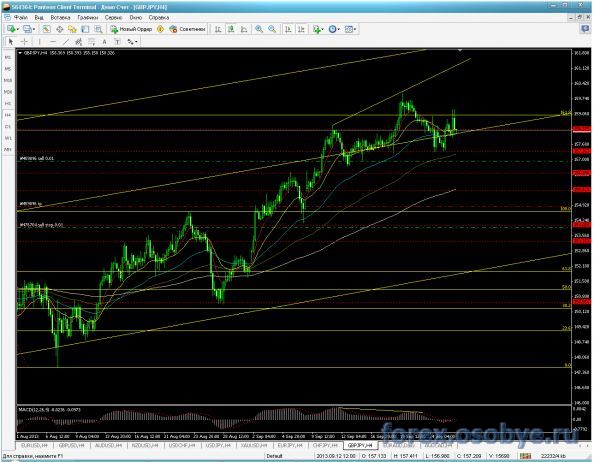Open the periodicity clock dropdown
The height and width of the screenshot is (462, 594).
(x=334, y=29)
